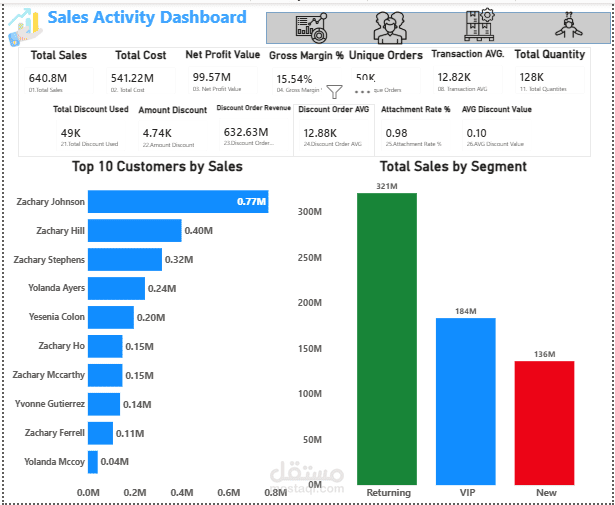The image size is (615, 505).
Task: Select the Total Sales 640.8M card
Action: pos(59,81)
